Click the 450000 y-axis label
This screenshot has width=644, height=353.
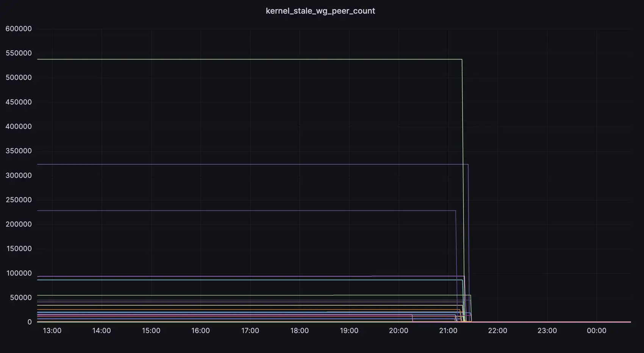pyautogui.click(x=19, y=102)
